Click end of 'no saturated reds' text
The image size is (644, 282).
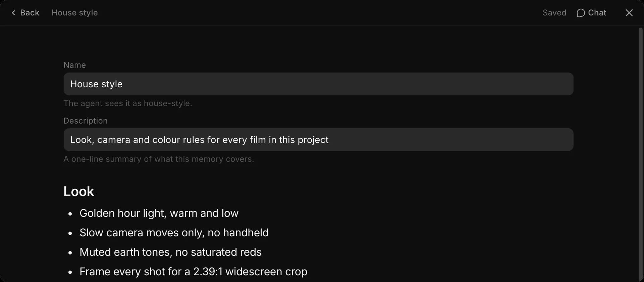point(261,252)
